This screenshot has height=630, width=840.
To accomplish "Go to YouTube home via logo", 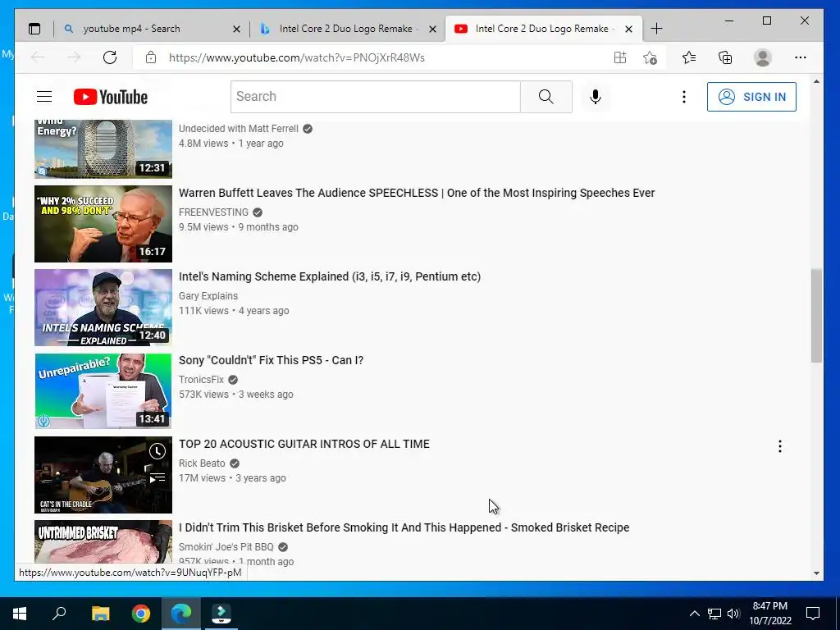I will pos(111,97).
